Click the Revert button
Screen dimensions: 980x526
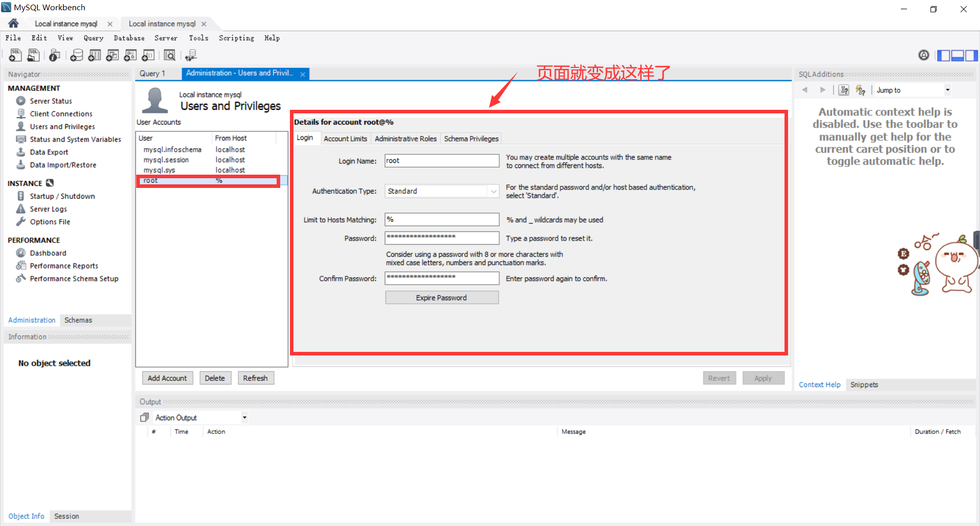[719, 378]
